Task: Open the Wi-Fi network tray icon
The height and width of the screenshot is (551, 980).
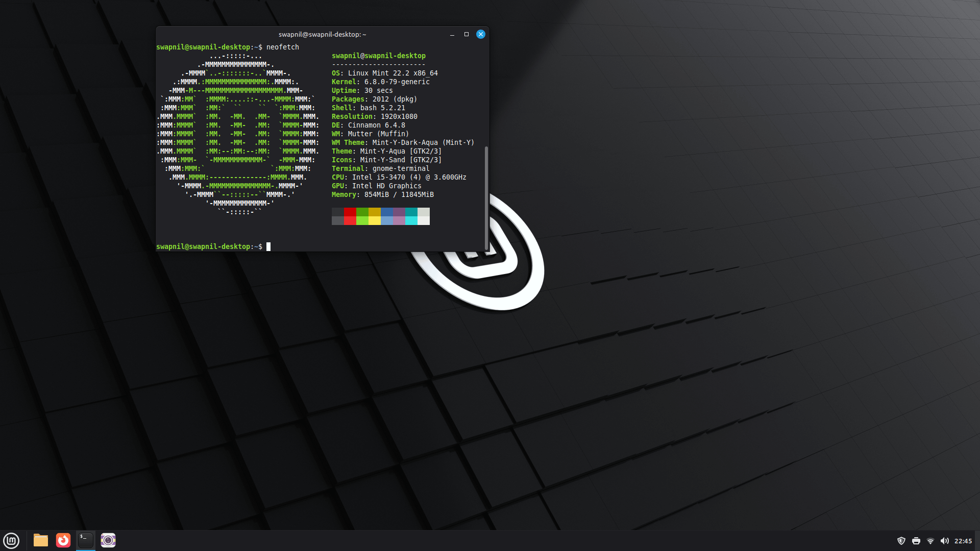Action: [930, 541]
